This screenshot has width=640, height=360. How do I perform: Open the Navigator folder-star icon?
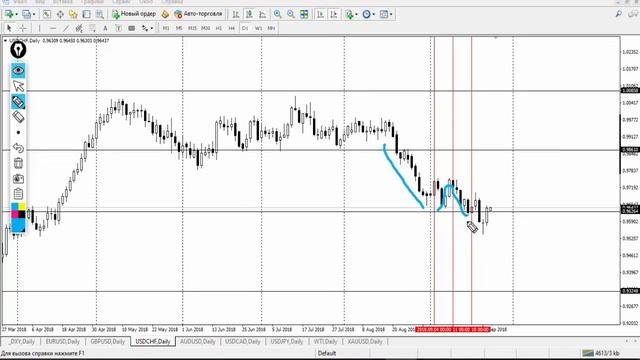pos(73,14)
